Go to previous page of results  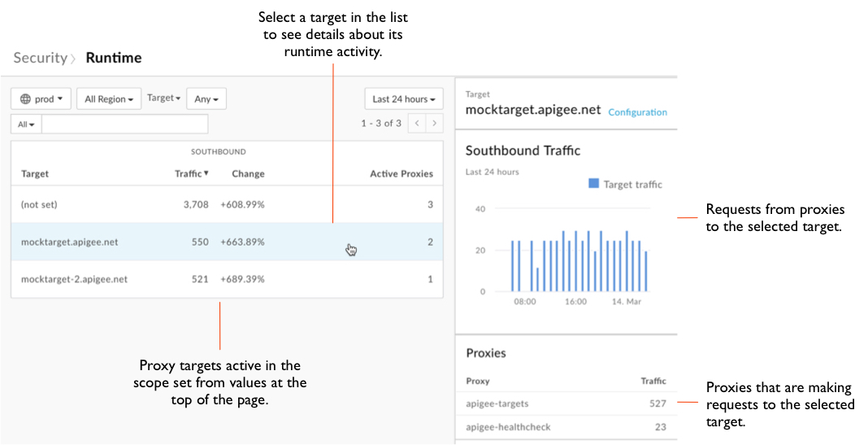click(416, 124)
